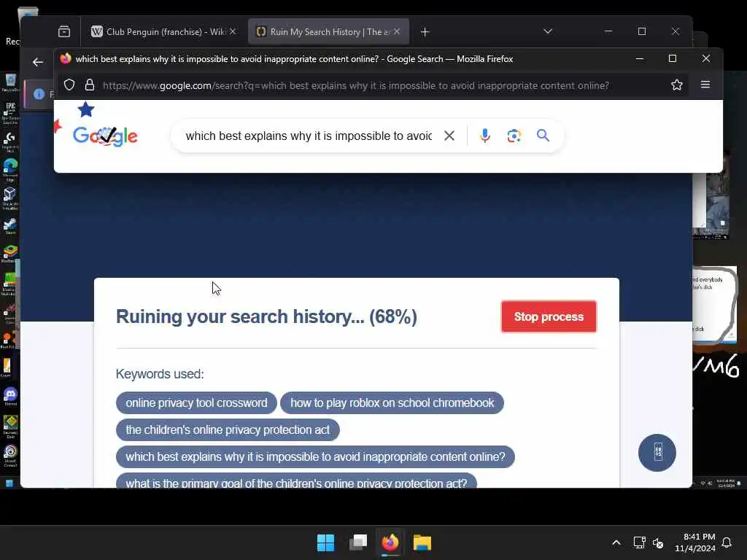Close the Ruin My Search History tab
Screen dimensions: 747x560
(397, 31)
